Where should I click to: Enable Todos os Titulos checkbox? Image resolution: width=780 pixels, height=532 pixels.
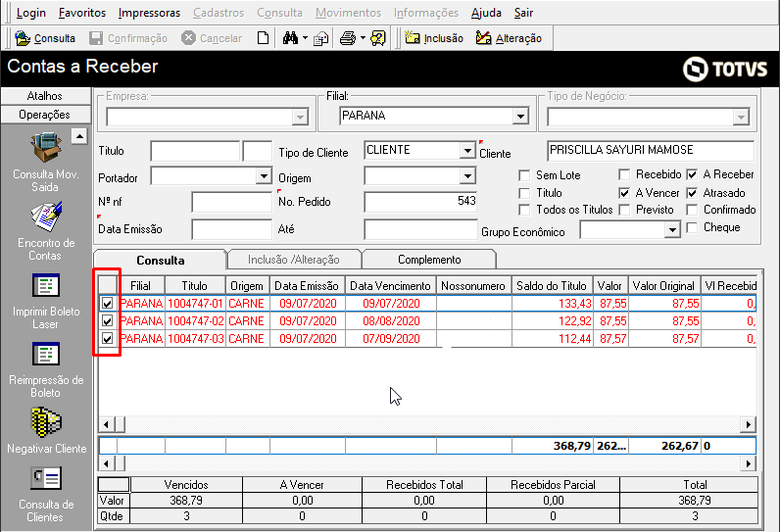[524, 210]
